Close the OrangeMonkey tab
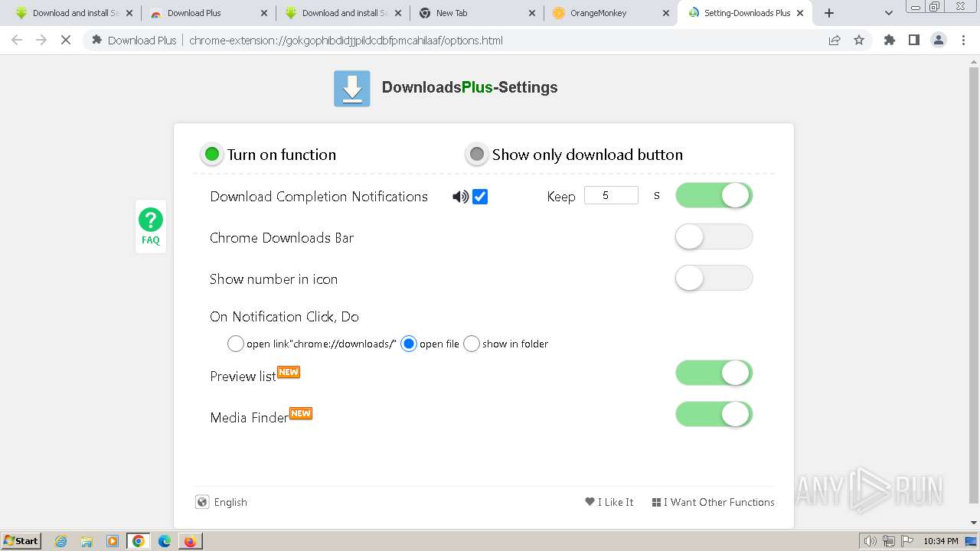The image size is (980, 551). click(x=665, y=13)
